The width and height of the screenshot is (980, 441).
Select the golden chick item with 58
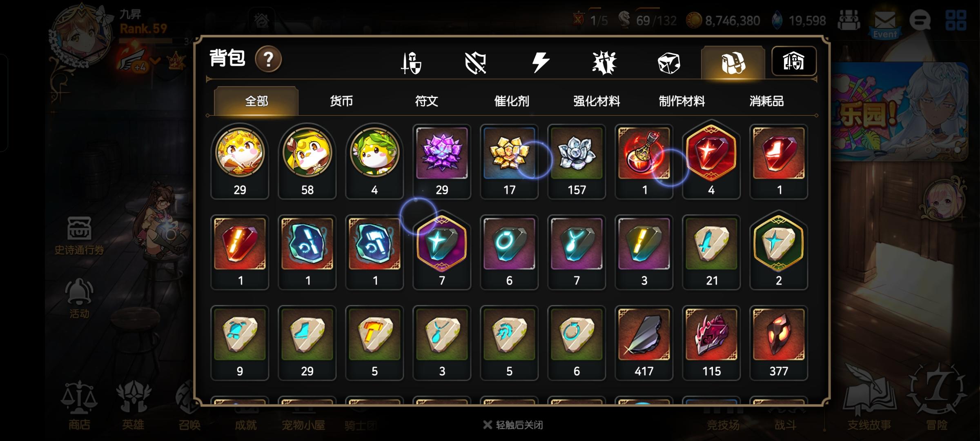point(307,162)
